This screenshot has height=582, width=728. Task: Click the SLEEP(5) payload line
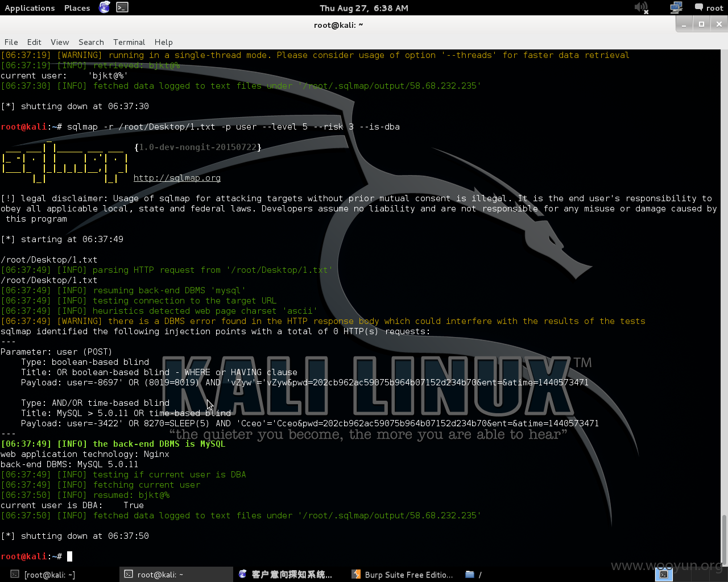pos(310,423)
